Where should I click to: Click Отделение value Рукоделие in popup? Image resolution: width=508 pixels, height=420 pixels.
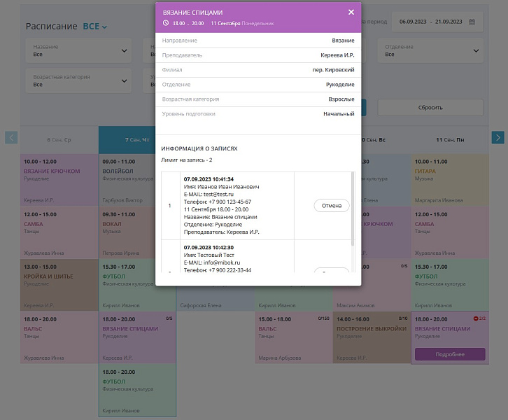pos(340,85)
